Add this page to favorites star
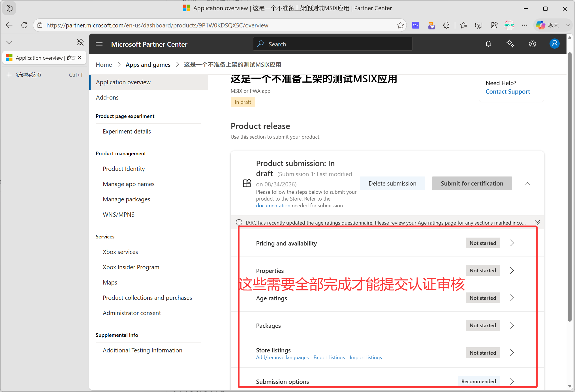This screenshot has width=575, height=392. pyautogui.click(x=400, y=25)
